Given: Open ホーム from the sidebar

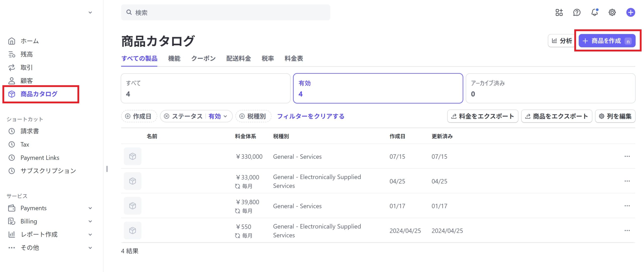Looking at the screenshot, I should tap(29, 41).
